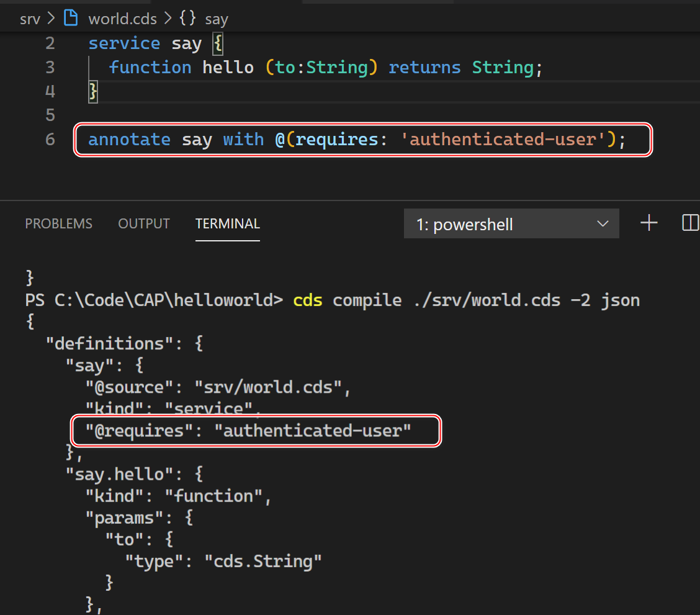700x615 pixels.
Task: Add a new terminal with plus icon
Action: point(648,223)
